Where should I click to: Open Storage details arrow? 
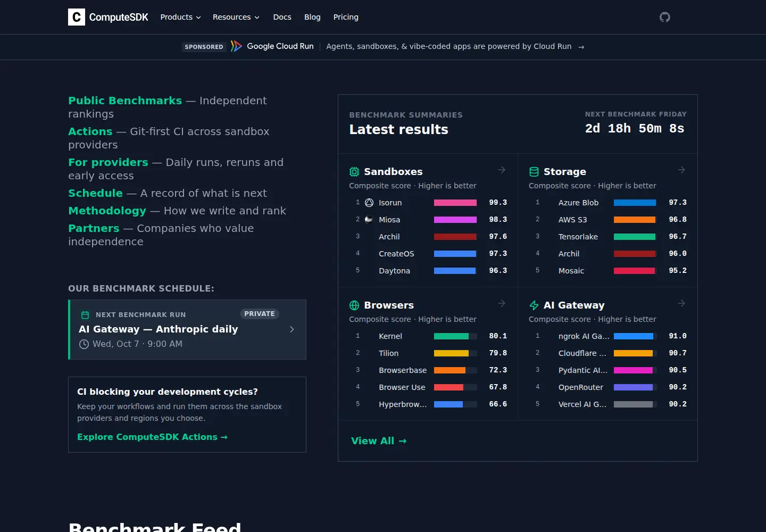point(681,170)
